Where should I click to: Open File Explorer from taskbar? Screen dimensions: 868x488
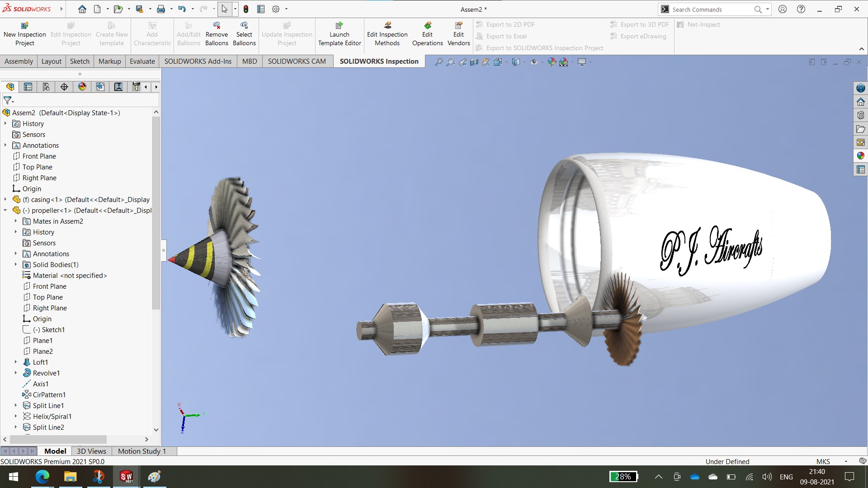[x=70, y=477]
